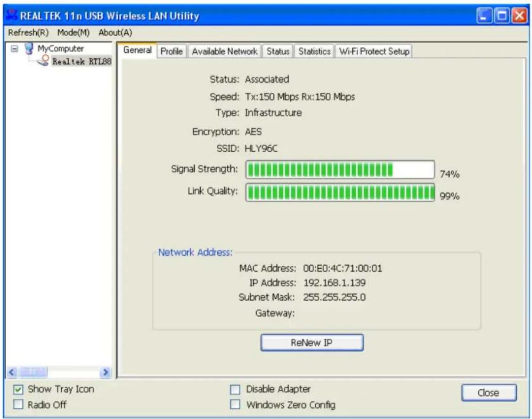Click the tree horizontal scrollbar thumb
The height and width of the screenshot is (419, 532).
(x=33, y=372)
